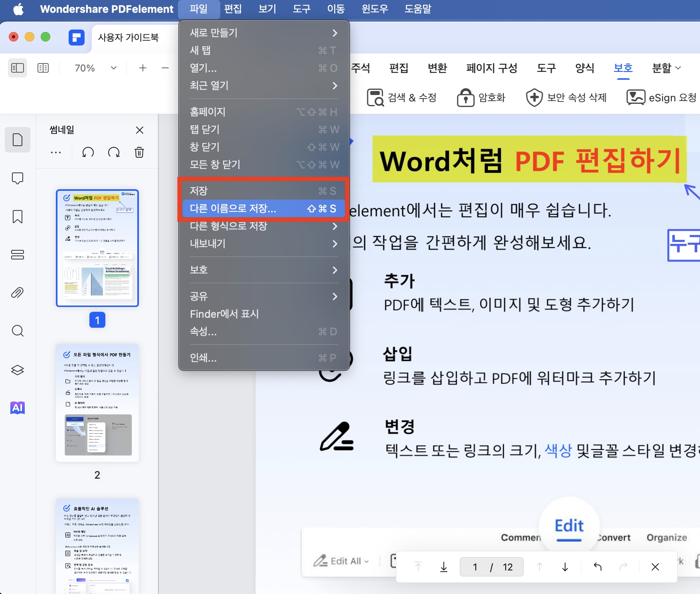This screenshot has height=594, width=700.
Task: Rotate page counterclockwise in thumbnail panel
Action: [88, 152]
